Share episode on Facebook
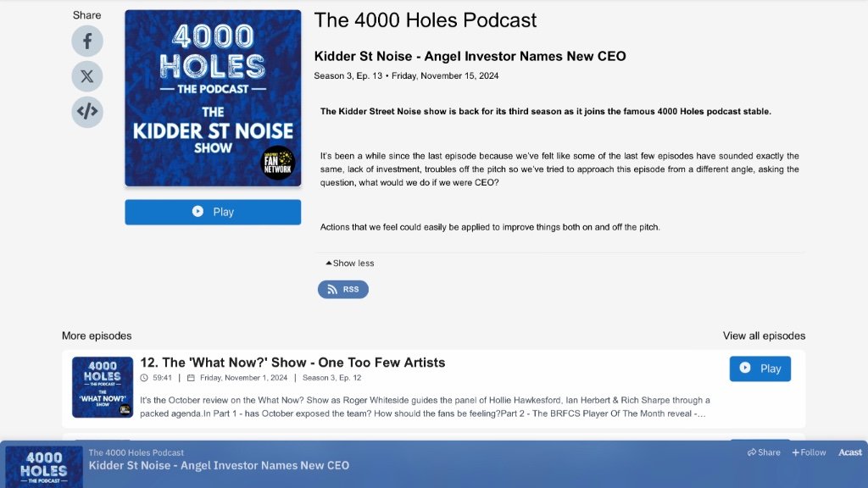Viewport: 868px width, 488px height. 87,41
